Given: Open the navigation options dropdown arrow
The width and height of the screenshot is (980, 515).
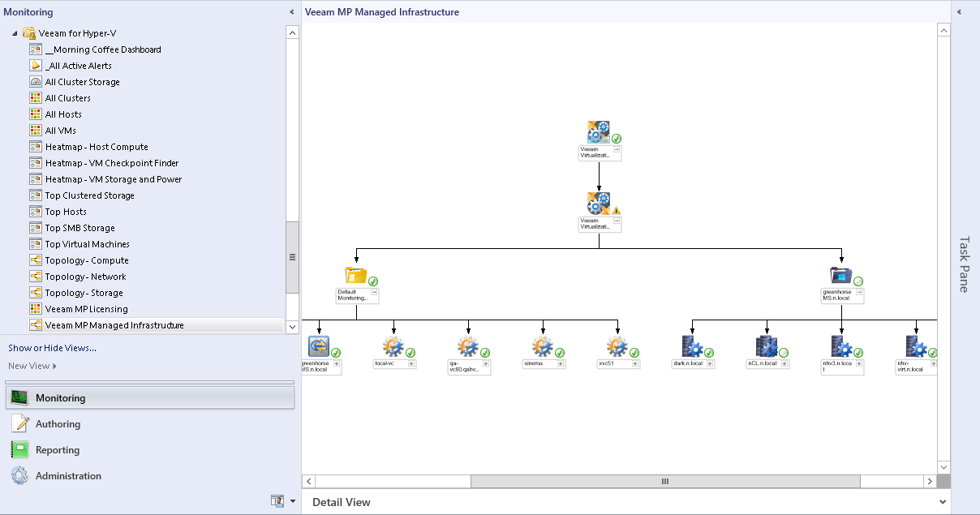Looking at the screenshot, I should pyautogui.click(x=293, y=501).
